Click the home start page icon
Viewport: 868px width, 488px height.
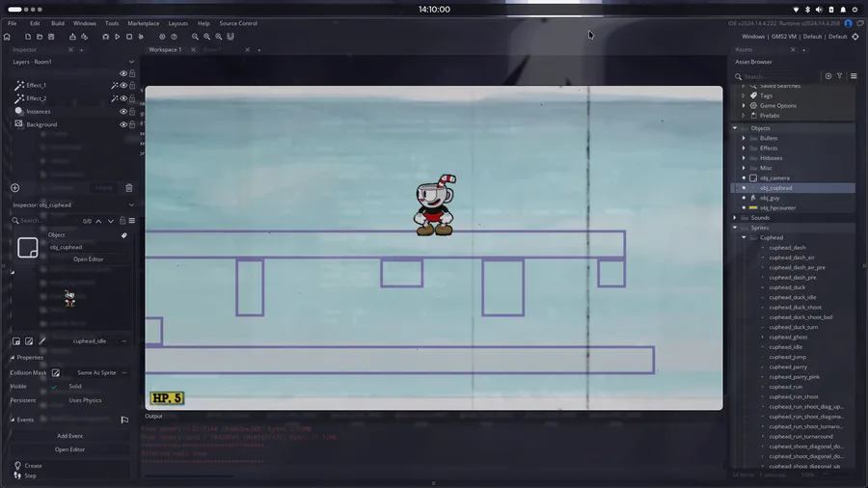(x=7, y=37)
